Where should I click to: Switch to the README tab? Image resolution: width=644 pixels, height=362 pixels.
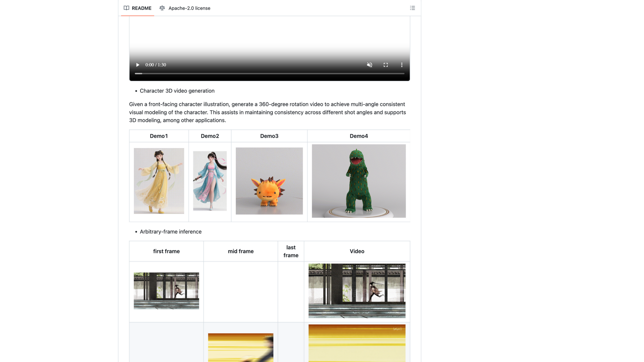pos(138,8)
